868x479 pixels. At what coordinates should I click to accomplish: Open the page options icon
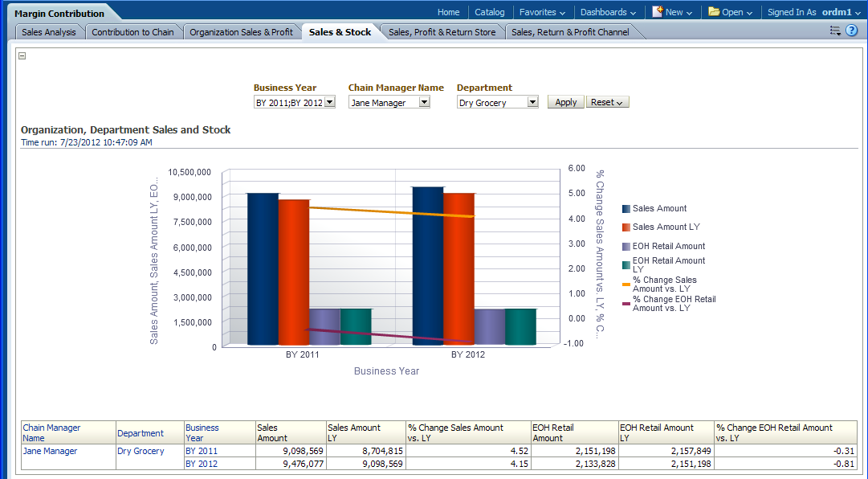click(x=835, y=31)
